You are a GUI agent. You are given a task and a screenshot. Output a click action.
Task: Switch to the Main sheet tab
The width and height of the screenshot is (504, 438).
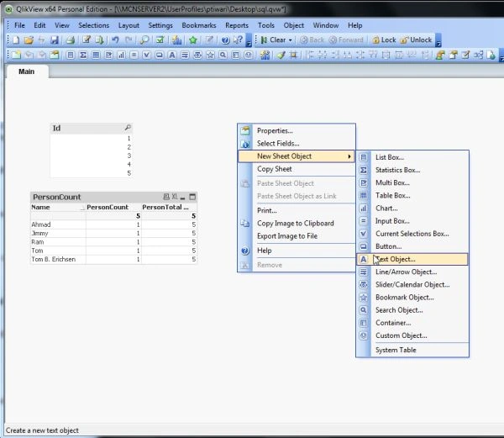pos(26,71)
